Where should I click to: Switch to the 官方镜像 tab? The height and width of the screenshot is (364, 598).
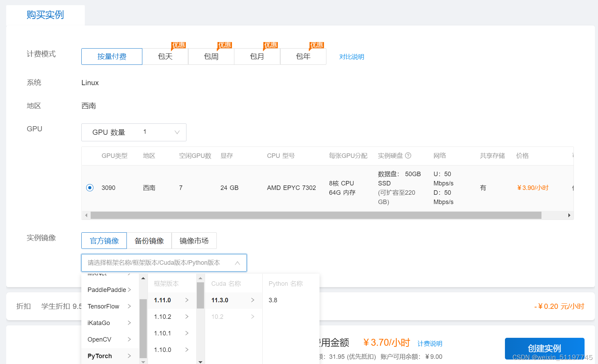(x=104, y=241)
